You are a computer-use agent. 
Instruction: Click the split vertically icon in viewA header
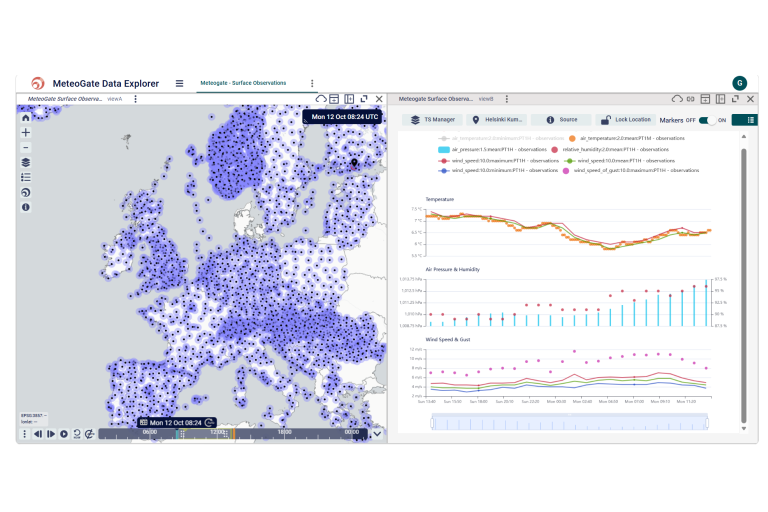coord(349,99)
